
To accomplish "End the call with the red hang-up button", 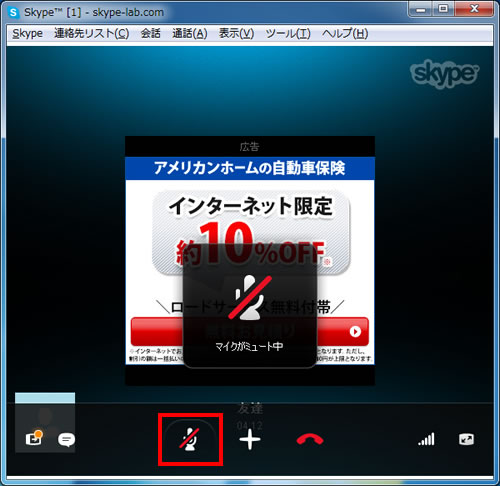I will pos(310,440).
